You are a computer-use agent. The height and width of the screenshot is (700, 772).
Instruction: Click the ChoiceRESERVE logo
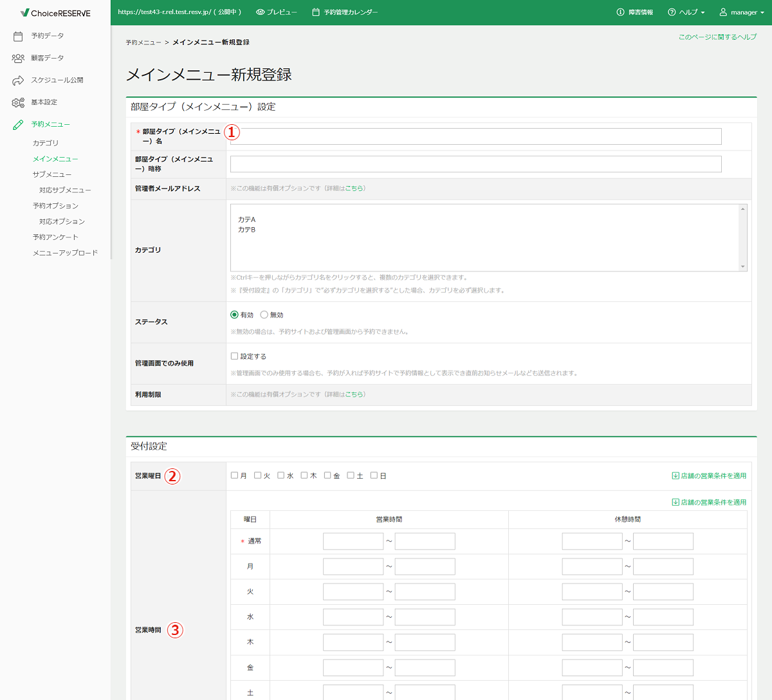[55, 13]
